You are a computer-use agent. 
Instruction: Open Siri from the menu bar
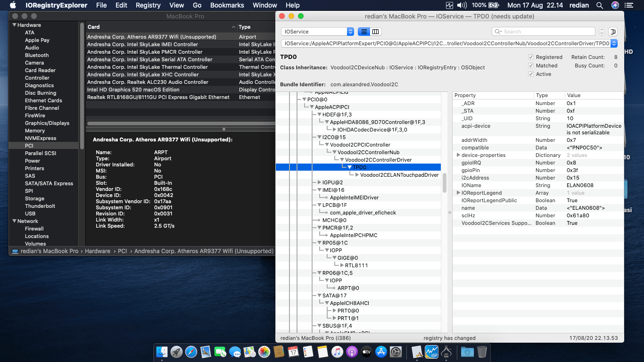(x=615, y=5)
